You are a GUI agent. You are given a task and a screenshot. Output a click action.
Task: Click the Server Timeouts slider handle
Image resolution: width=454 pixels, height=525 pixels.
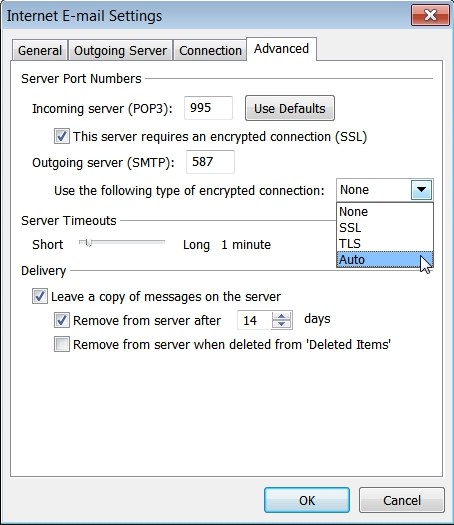[x=88, y=243]
